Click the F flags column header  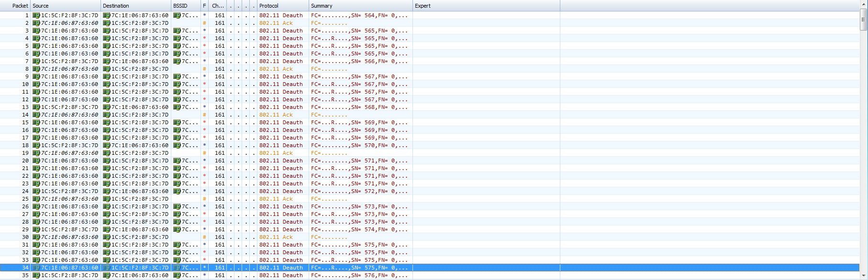pyautogui.click(x=205, y=6)
